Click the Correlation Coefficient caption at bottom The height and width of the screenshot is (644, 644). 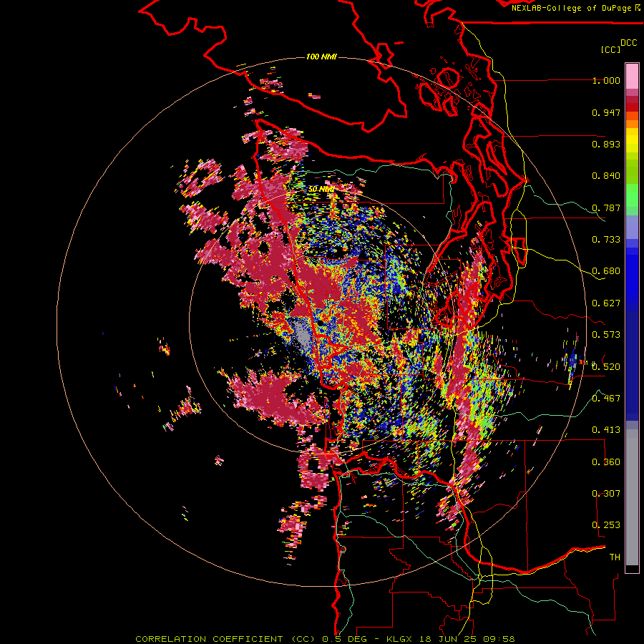[326, 639]
